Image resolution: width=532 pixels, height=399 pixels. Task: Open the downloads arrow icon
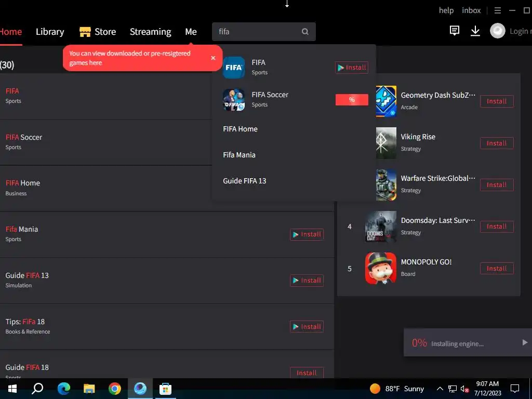[475, 31]
